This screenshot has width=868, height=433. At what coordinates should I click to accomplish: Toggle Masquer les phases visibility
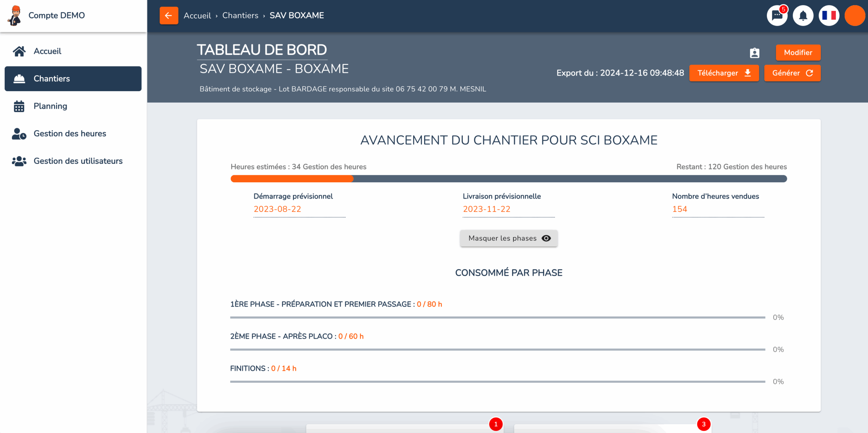[509, 238]
